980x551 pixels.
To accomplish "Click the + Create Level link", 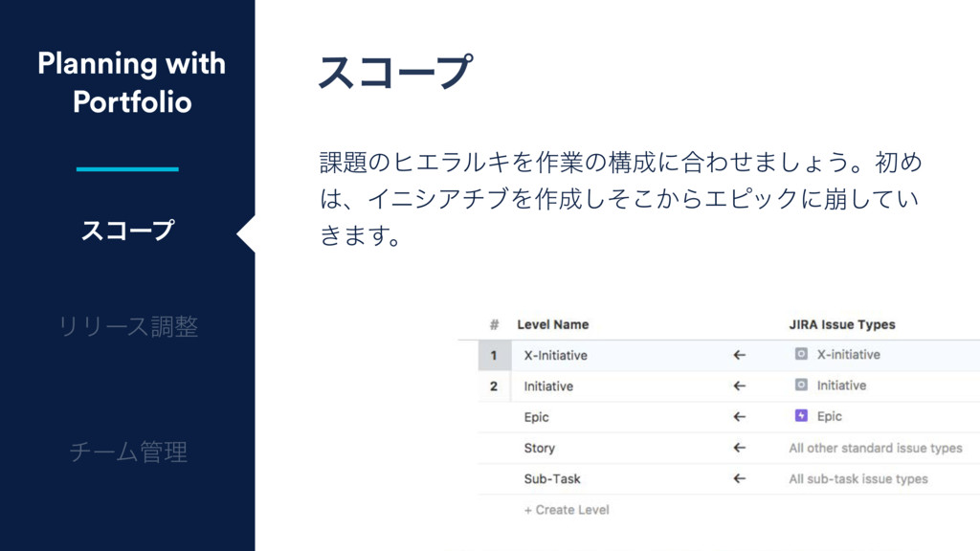I will 567,510.
